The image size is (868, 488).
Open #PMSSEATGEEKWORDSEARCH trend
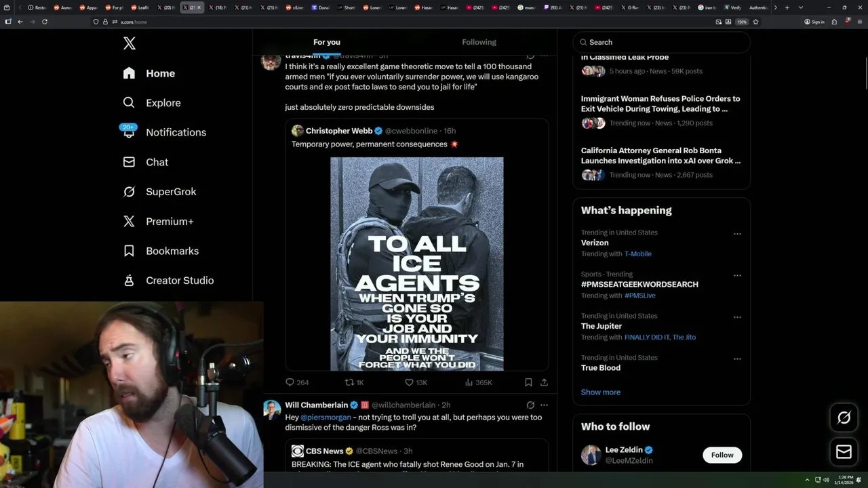pos(639,285)
